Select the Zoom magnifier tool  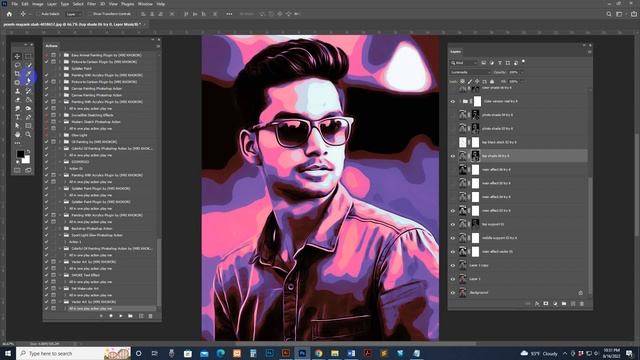28,134
